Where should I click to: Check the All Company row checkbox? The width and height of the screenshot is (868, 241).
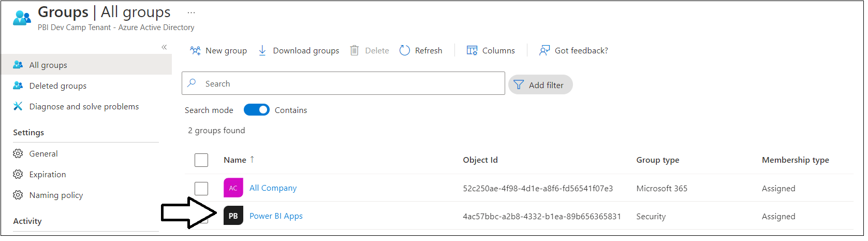201,188
